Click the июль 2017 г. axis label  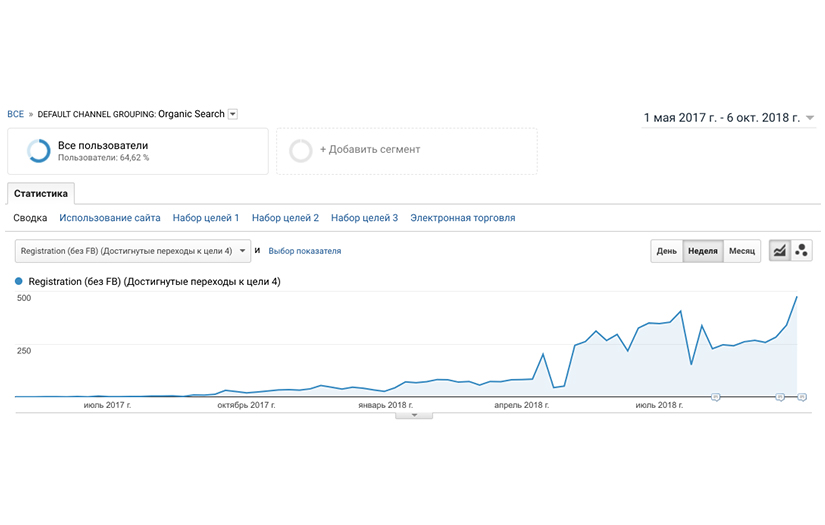[107, 405]
